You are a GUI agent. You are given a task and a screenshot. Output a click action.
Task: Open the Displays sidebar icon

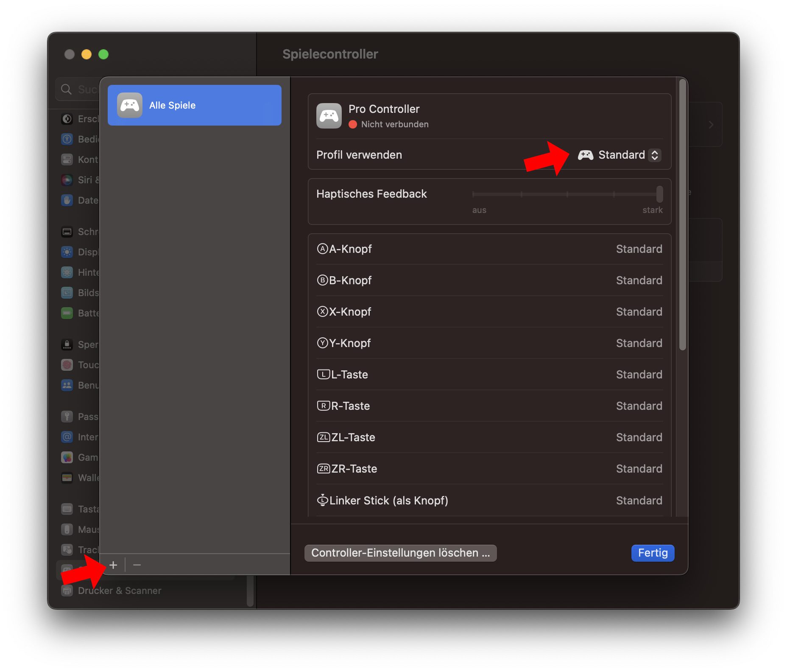tap(67, 252)
